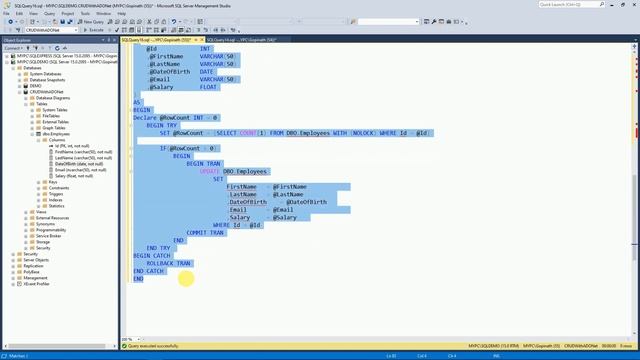640x360 pixels.
Task: Collapse the CRUDWithADONet database node
Action: [19, 92]
